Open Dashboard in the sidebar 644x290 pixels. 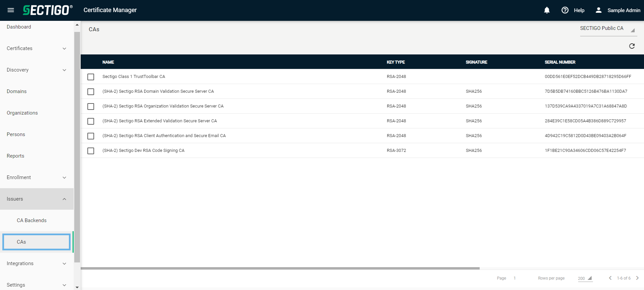19,27
